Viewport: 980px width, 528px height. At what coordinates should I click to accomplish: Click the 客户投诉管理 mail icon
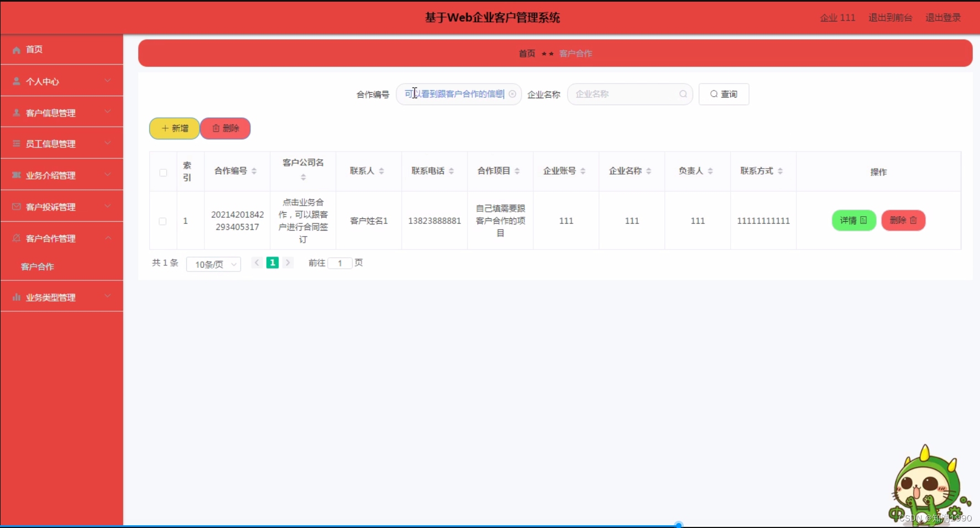[x=16, y=206]
